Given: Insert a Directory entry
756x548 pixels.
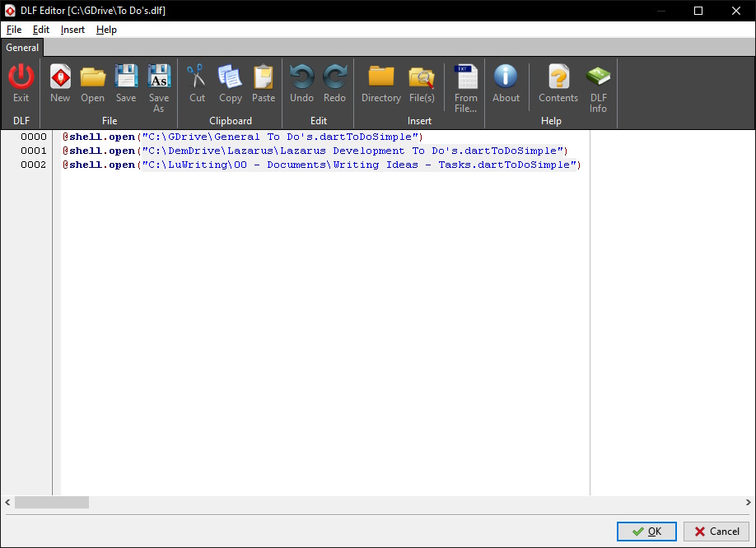Looking at the screenshot, I should [381, 77].
